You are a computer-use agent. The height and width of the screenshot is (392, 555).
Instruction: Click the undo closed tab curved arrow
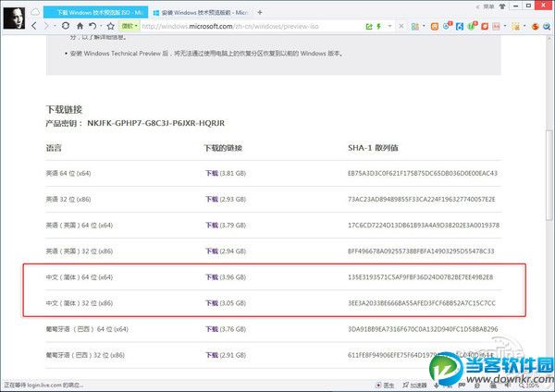[x=92, y=26]
